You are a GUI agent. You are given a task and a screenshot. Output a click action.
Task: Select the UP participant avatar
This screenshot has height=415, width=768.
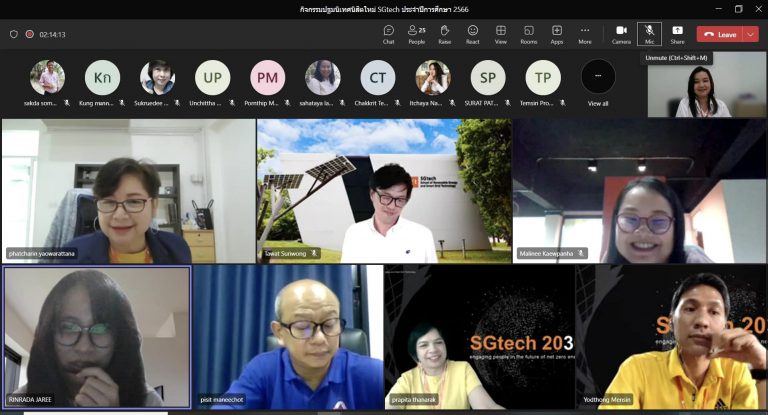pyautogui.click(x=213, y=77)
